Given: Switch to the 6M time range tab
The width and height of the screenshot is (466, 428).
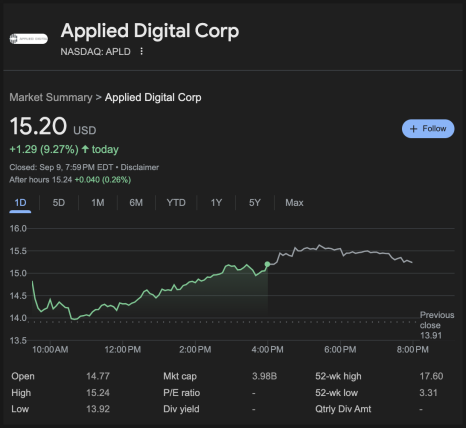Looking at the screenshot, I should 136,203.
